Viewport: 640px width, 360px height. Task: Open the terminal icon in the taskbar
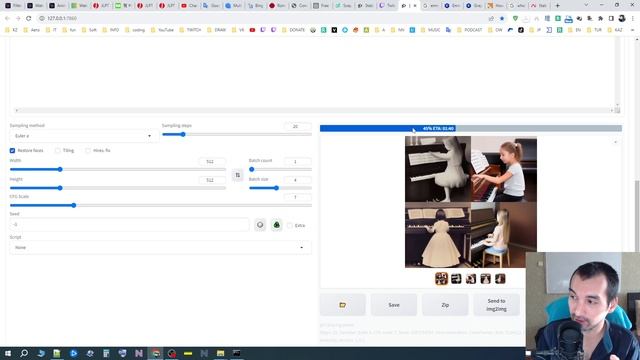(237, 353)
